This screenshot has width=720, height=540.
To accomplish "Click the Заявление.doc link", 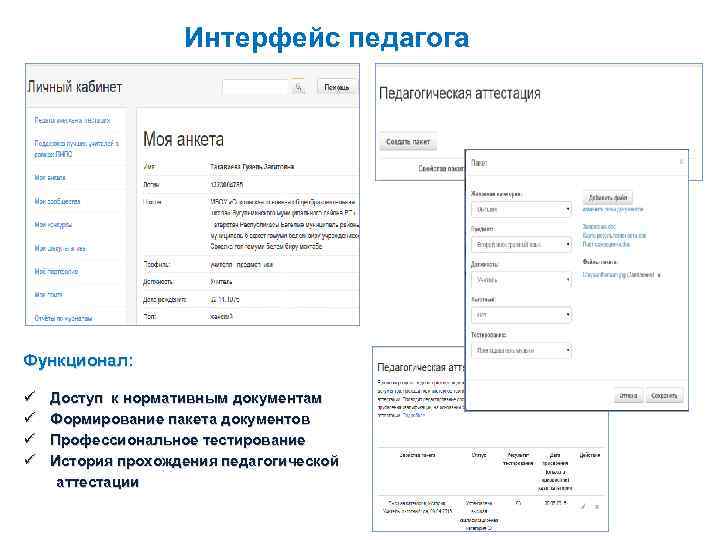I will pyautogui.click(x=599, y=226).
